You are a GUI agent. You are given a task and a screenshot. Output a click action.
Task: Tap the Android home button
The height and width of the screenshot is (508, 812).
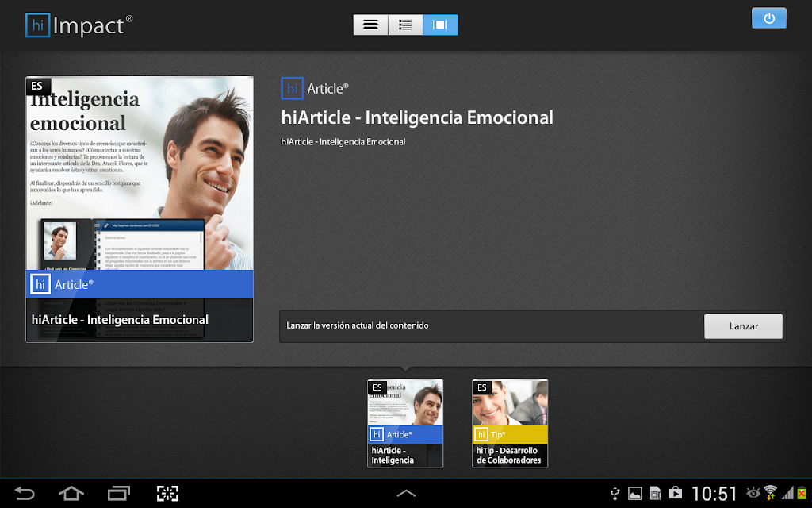[71, 493]
